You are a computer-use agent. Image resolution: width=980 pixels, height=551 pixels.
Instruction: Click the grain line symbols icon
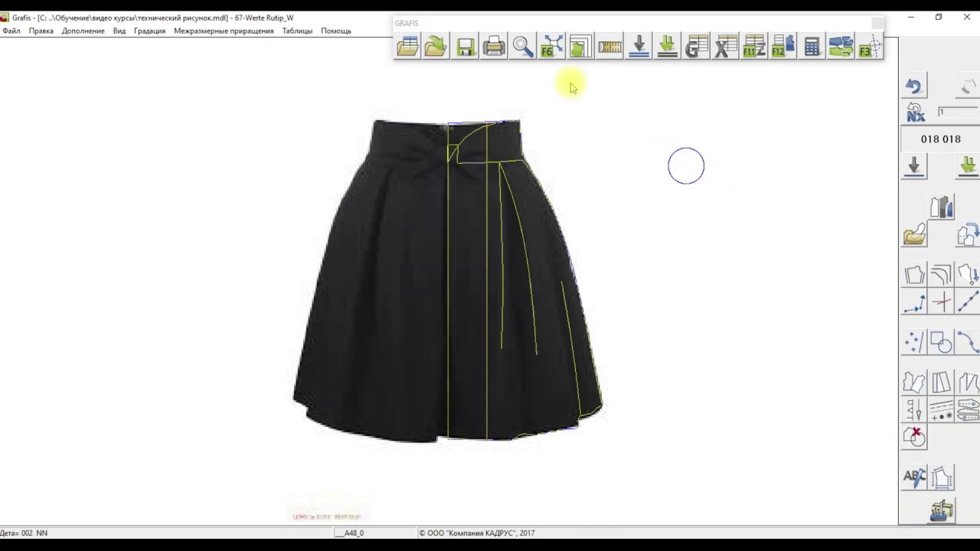[914, 409]
